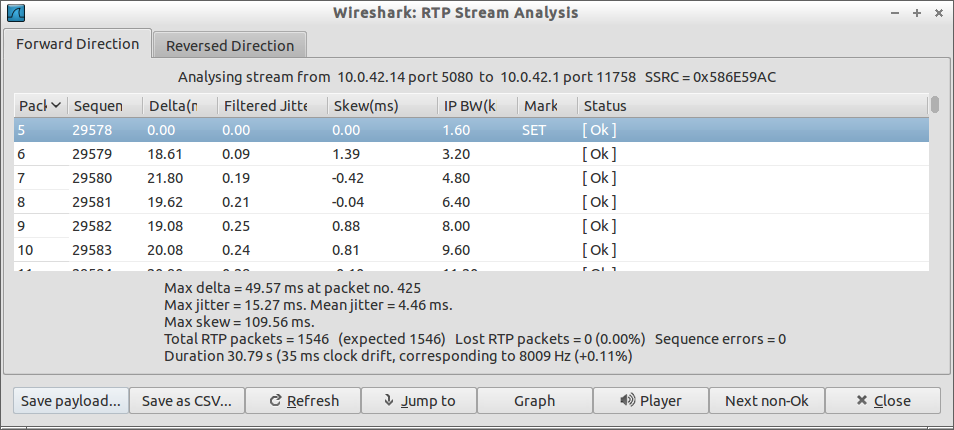Click the Marker column header
954x430 pixels.
tap(547, 106)
